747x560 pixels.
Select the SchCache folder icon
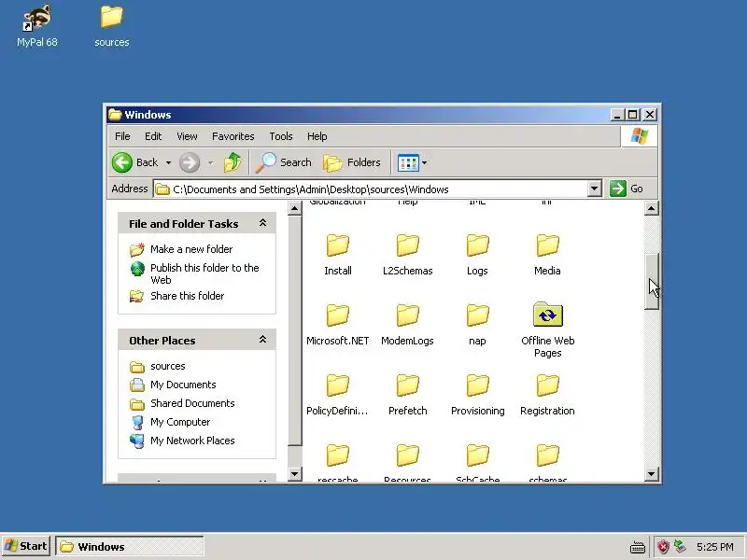point(477,455)
